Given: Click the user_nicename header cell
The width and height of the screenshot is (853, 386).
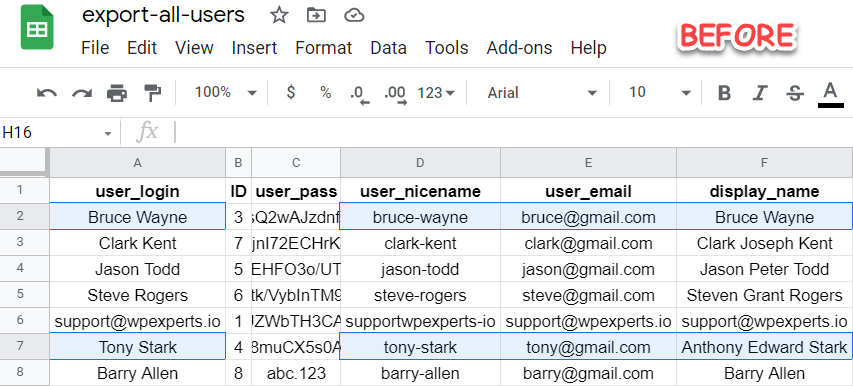Looking at the screenshot, I should (x=420, y=191).
